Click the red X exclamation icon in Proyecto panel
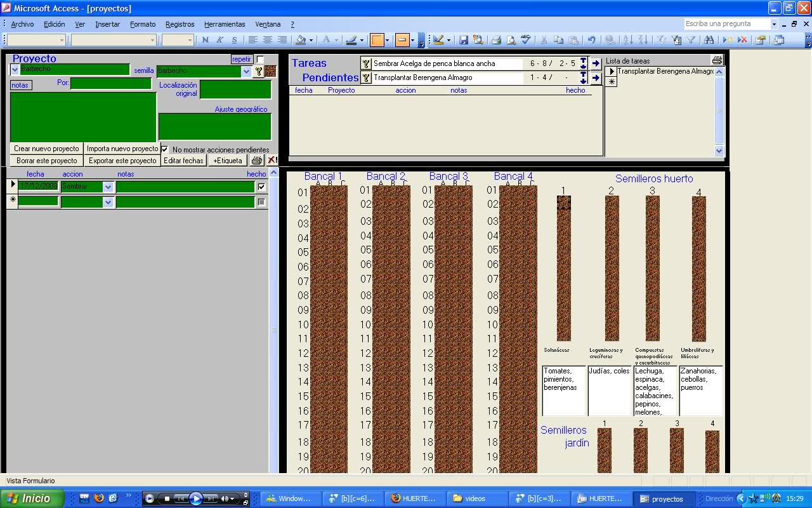This screenshot has width=812, height=508. [x=272, y=161]
